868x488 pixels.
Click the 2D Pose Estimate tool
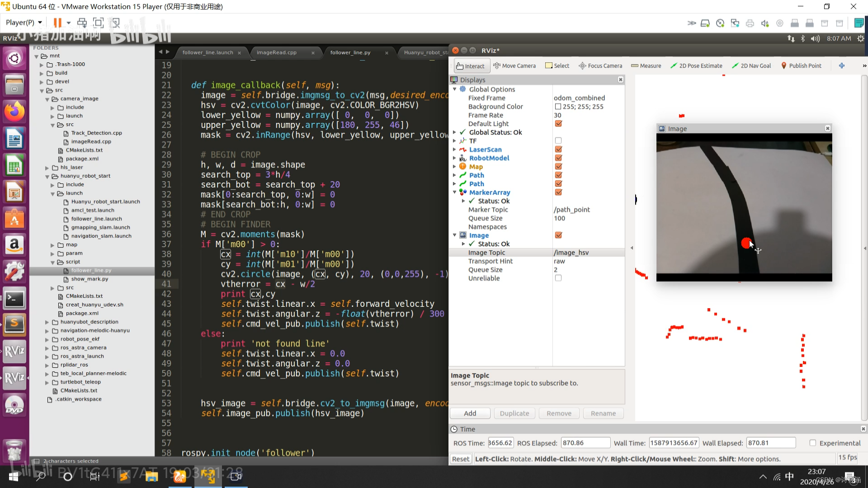pyautogui.click(x=696, y=66)
